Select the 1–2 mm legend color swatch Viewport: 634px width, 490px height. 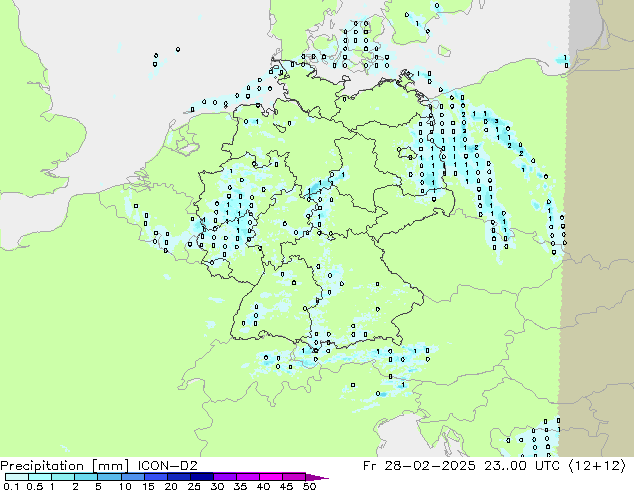(63, 477)
